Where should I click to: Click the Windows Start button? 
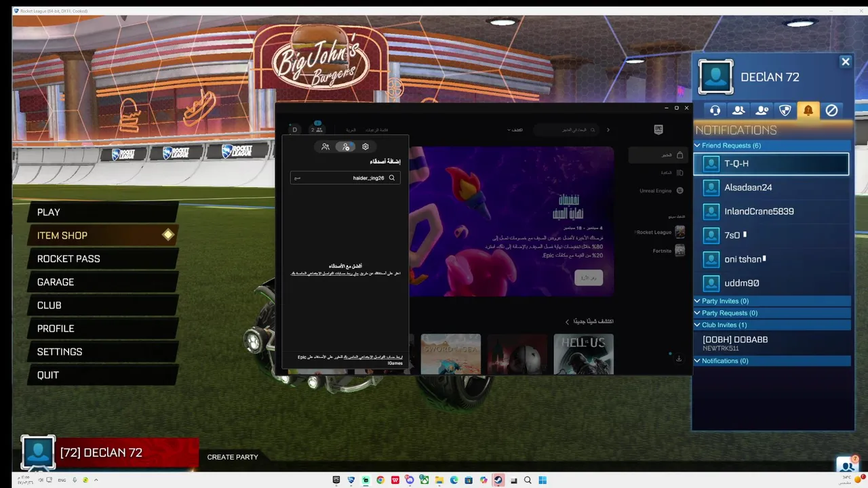click(x=542, y=480)
